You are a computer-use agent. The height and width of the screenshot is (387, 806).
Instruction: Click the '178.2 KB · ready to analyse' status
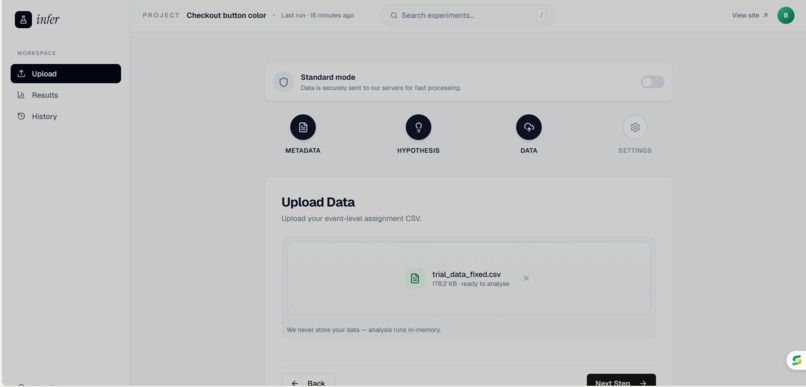coord(471,284)
